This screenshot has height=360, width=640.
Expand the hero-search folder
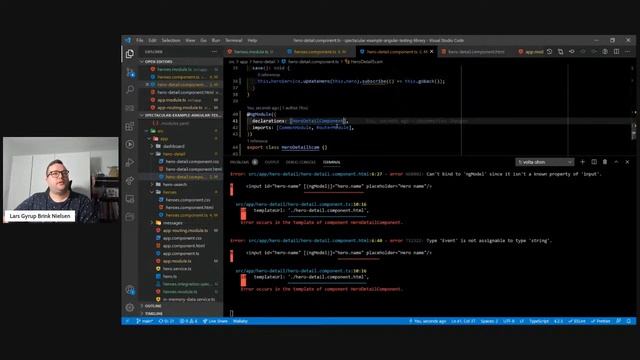click(175, 184)
